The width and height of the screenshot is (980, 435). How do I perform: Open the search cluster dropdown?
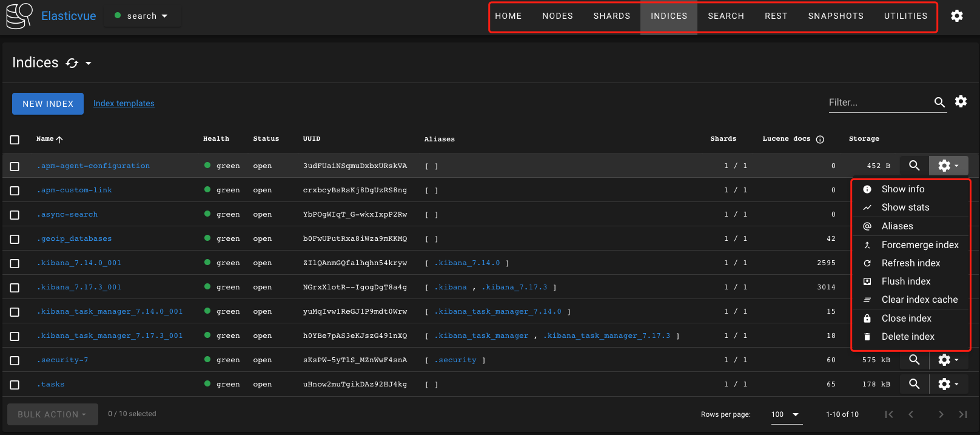pos(142,16)
